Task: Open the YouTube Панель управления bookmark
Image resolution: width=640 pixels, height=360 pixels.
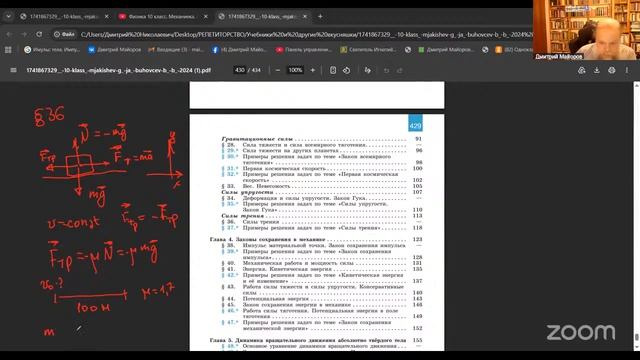Action: pyautogui.click(x=304, y=50)
